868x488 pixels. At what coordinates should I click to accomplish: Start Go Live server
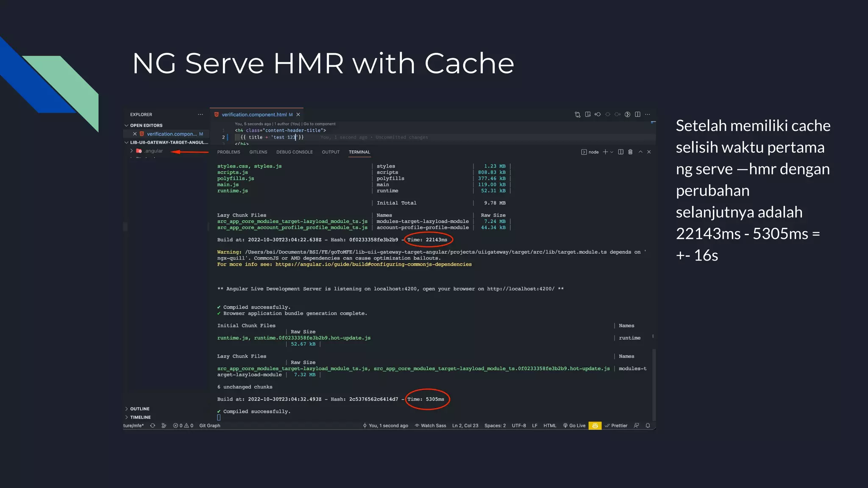(x=574, y=426)
